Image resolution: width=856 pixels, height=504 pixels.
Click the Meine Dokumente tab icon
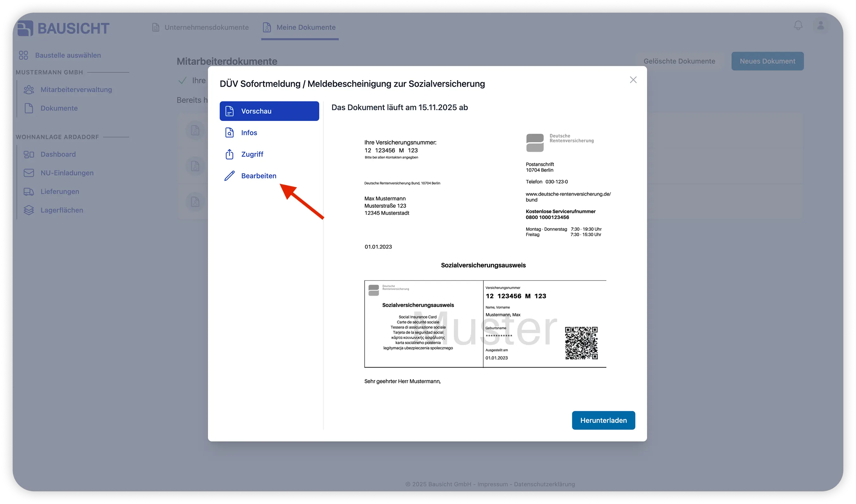(x=267, y=28)
